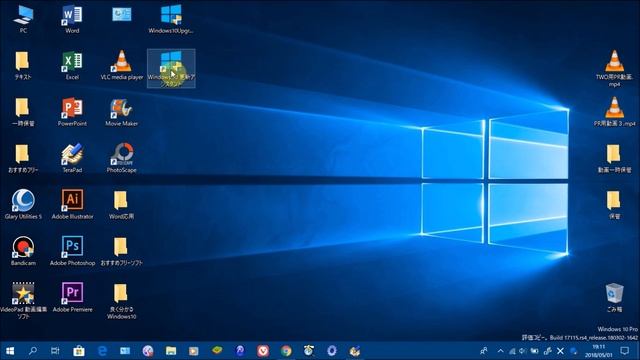Open Movie Maker shortcut
The width and height of the screenshot is (640, 360).
(122, 112)
